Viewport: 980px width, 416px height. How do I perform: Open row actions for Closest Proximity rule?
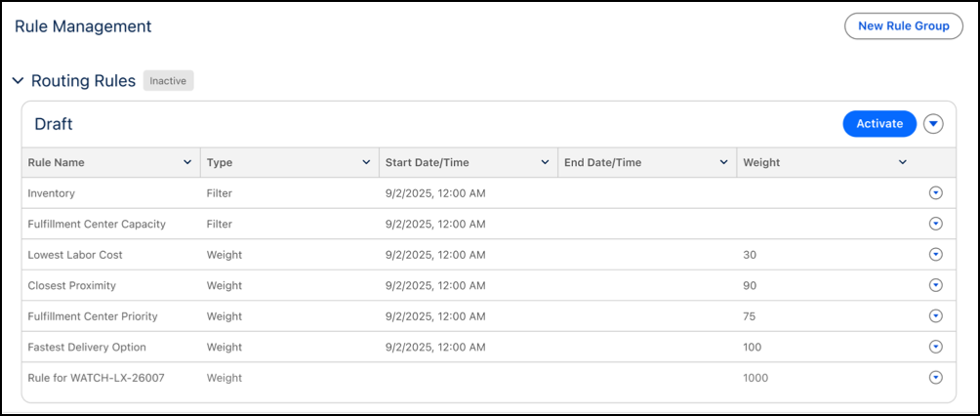(x=935, y=285)
